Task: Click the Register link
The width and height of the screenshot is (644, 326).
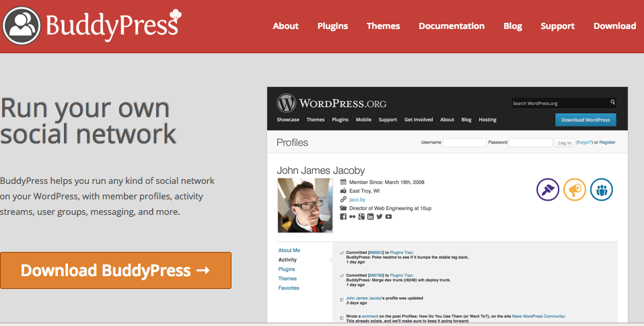Action: click(x=608, y=142)
